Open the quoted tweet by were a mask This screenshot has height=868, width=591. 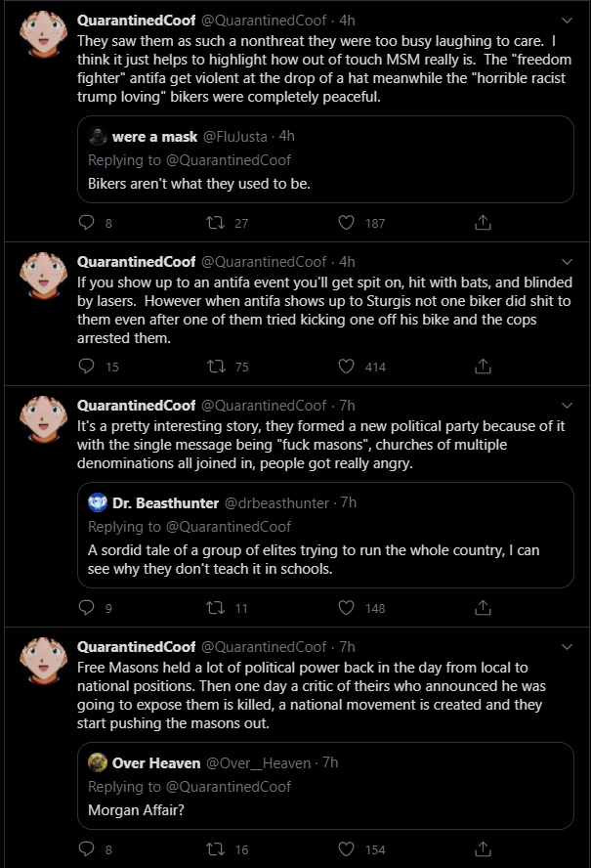[x=325, y=159]
